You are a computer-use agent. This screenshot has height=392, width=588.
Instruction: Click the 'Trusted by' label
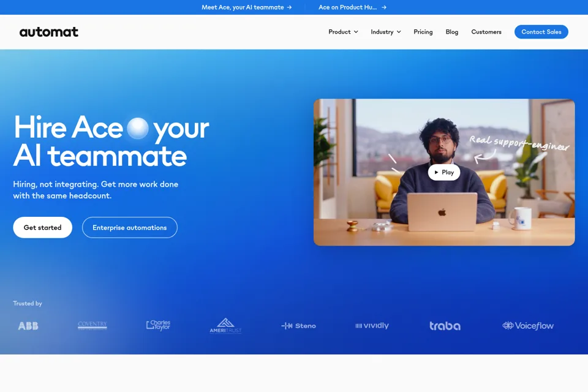(x=28, y=303)
